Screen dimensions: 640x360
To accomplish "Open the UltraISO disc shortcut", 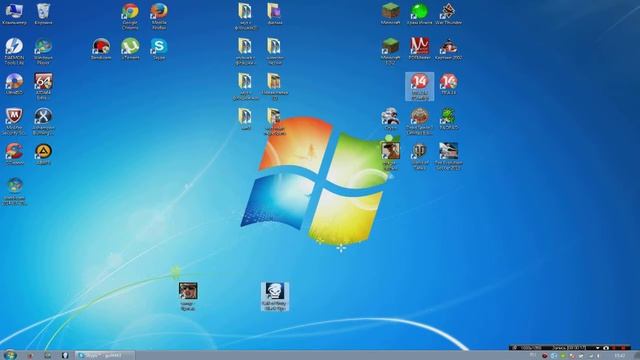I will (x=14, y=84).
